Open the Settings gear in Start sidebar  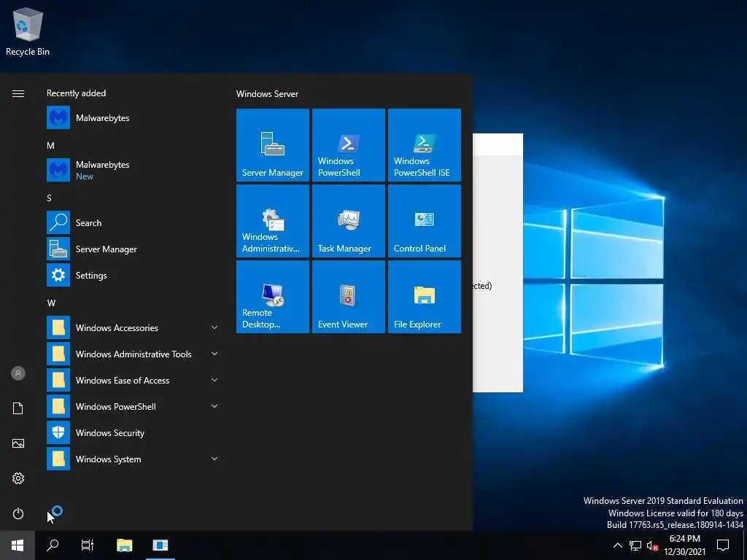pos(18,478)
